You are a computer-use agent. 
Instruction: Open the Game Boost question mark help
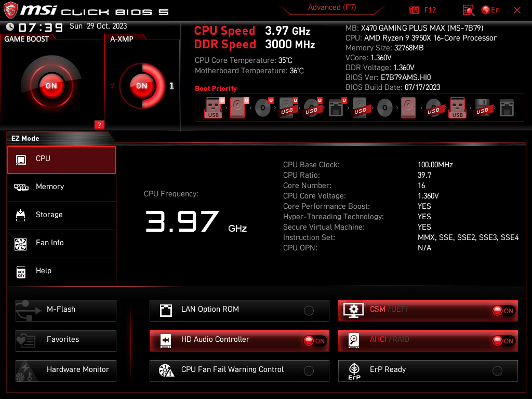tap(99, 125)
